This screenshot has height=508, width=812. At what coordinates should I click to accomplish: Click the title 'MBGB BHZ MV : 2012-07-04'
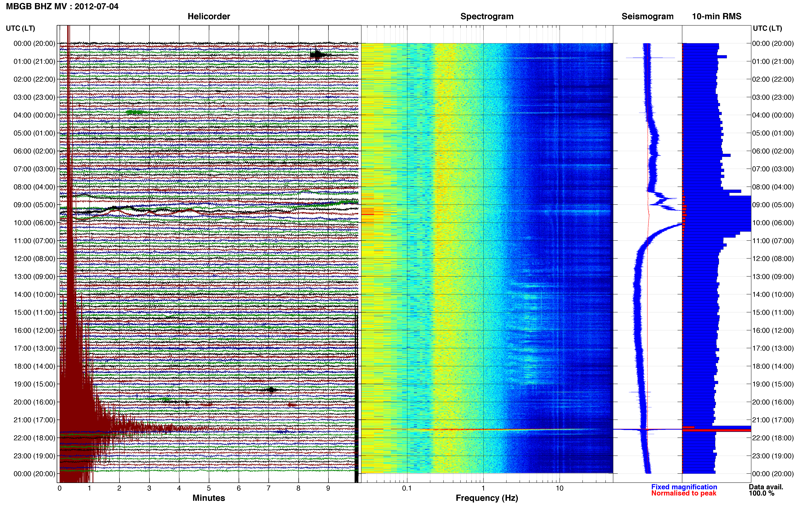click(62, 6)
